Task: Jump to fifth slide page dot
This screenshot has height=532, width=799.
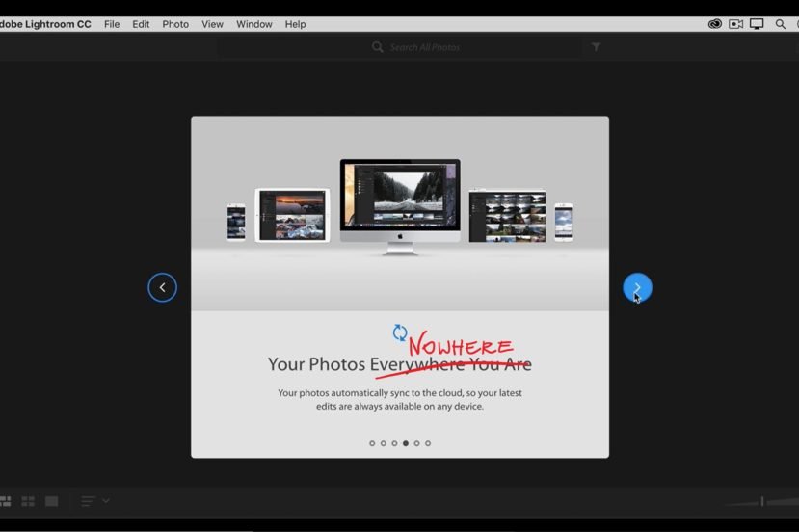Action: pos(416,443)
